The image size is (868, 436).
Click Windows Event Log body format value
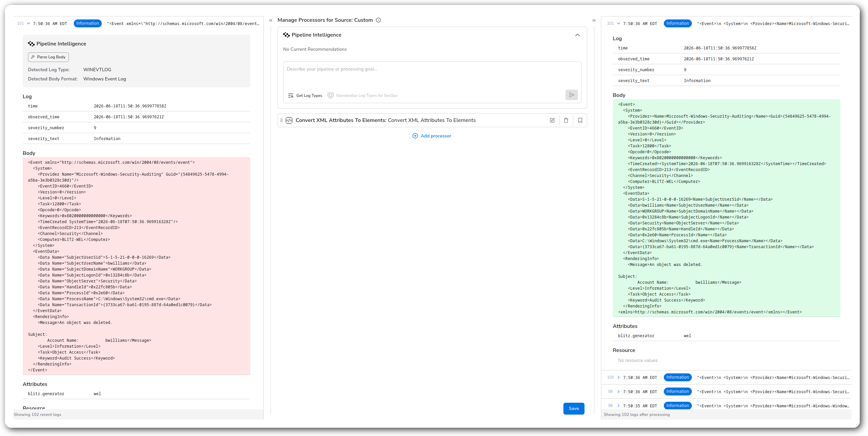point(104,79)
